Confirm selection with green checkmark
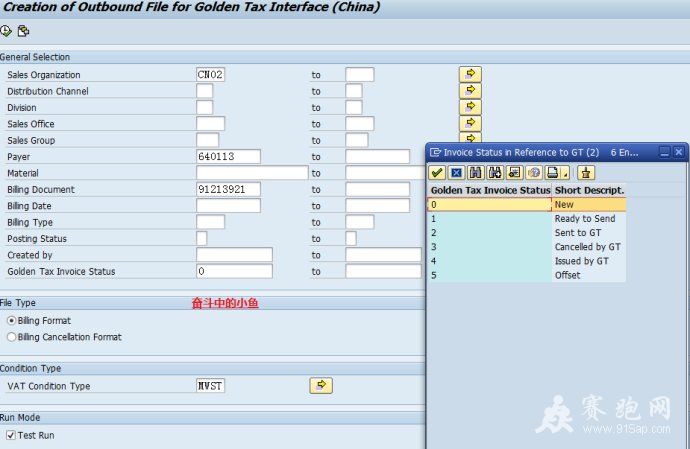This screenshot has width=690, height=449. click(437, 173)
